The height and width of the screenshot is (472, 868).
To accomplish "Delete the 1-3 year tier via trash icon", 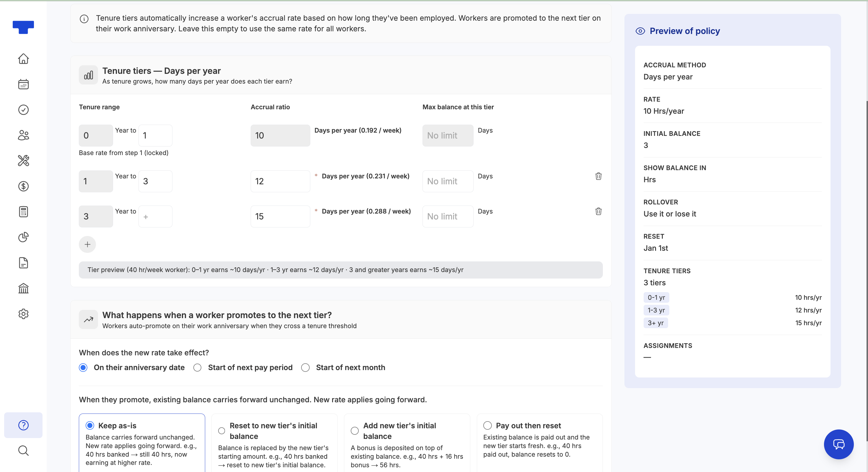I will click(598, 176).
